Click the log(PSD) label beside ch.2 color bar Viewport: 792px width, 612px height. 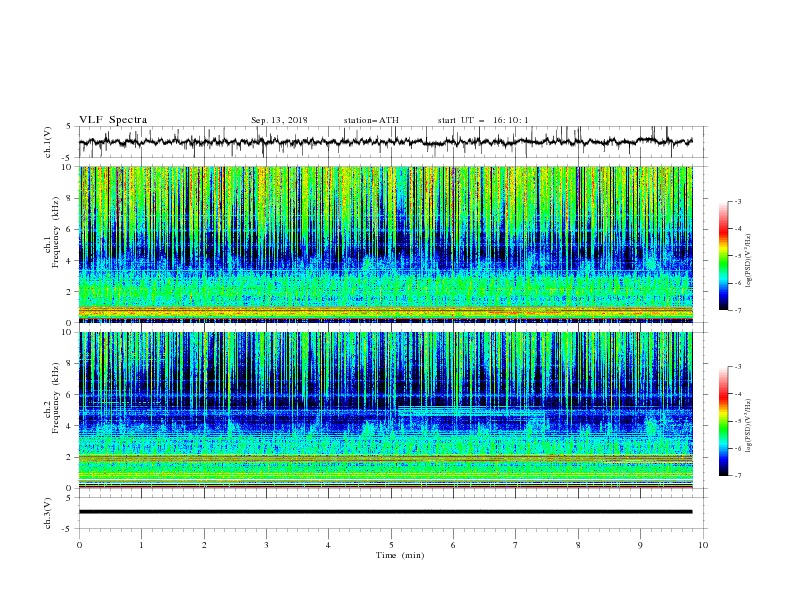[749, 425]
